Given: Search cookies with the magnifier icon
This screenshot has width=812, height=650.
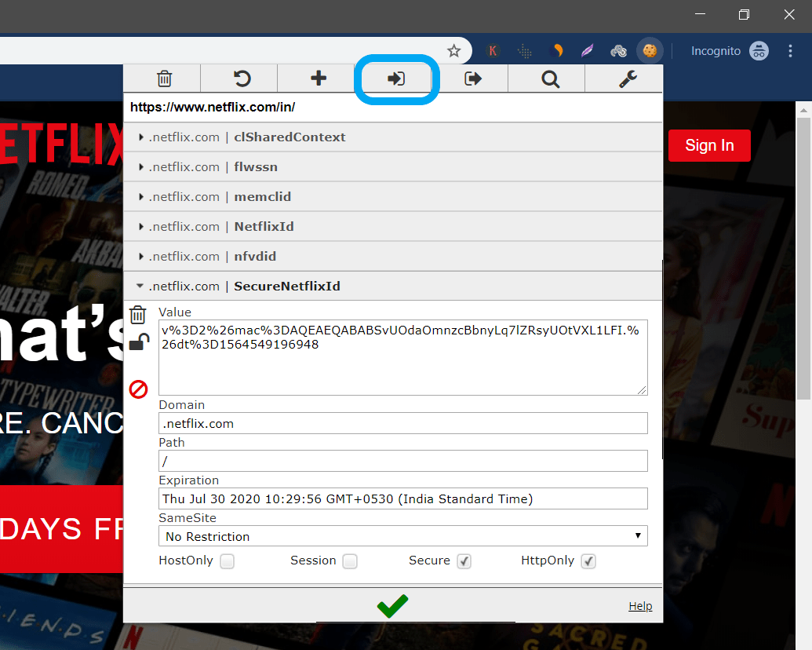Looking at the screenshot, I should point(549,78).
